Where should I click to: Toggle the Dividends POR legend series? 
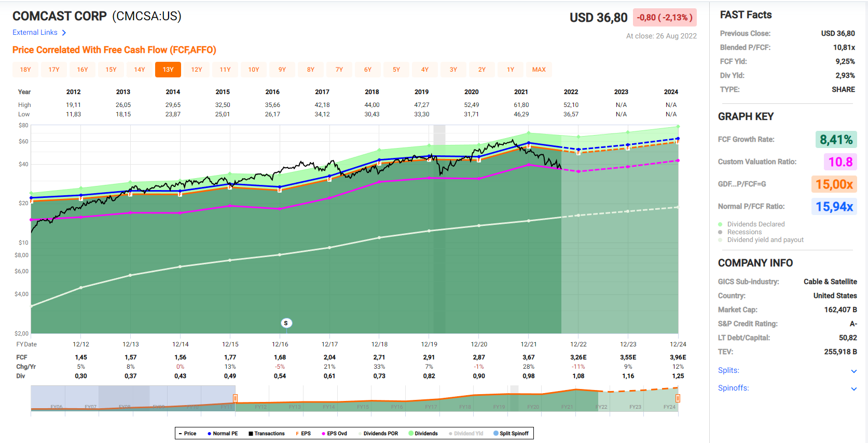[x=378, y=434]
